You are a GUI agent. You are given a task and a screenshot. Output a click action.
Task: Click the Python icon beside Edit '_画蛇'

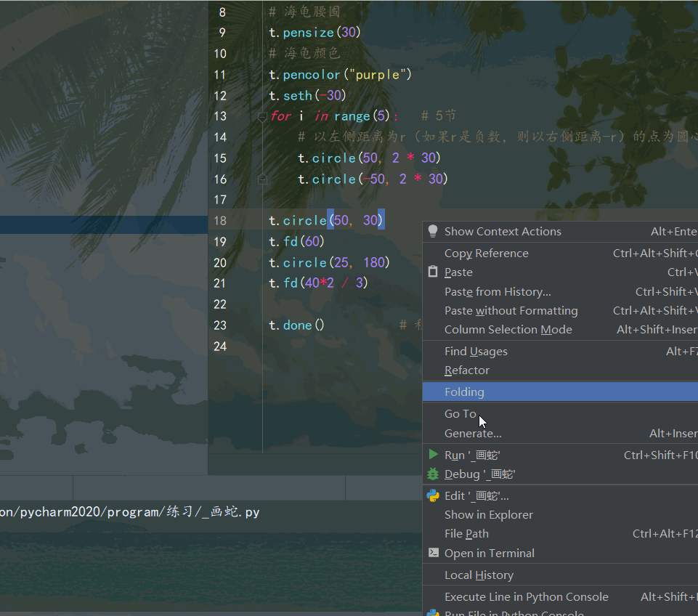coord(433,495)
